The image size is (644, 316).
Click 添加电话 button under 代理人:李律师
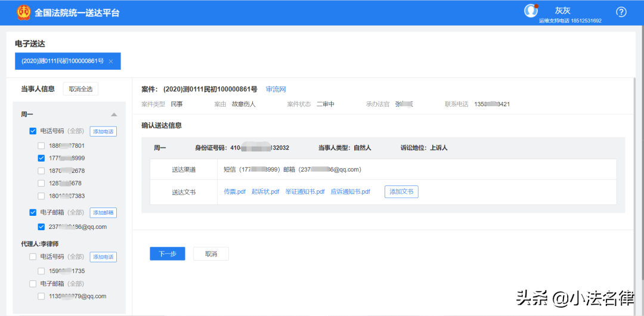(x=104, y=257)
